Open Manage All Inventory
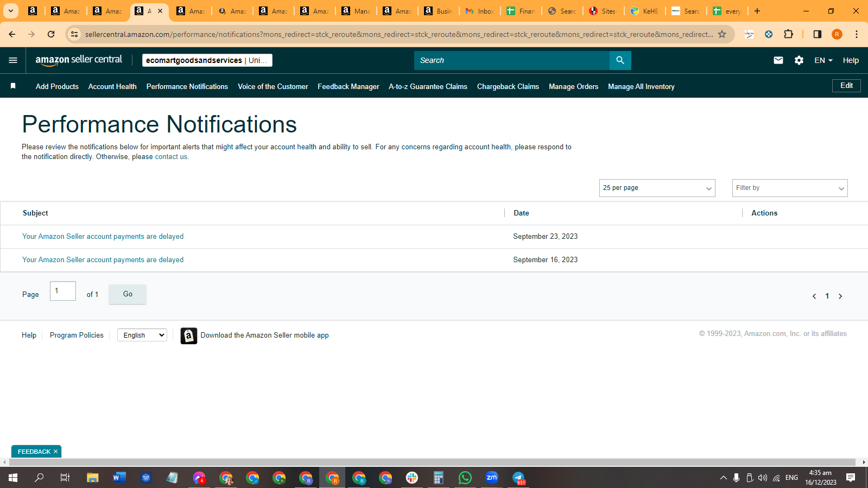The height and width of the screenshot is (488, 868). 641,86
